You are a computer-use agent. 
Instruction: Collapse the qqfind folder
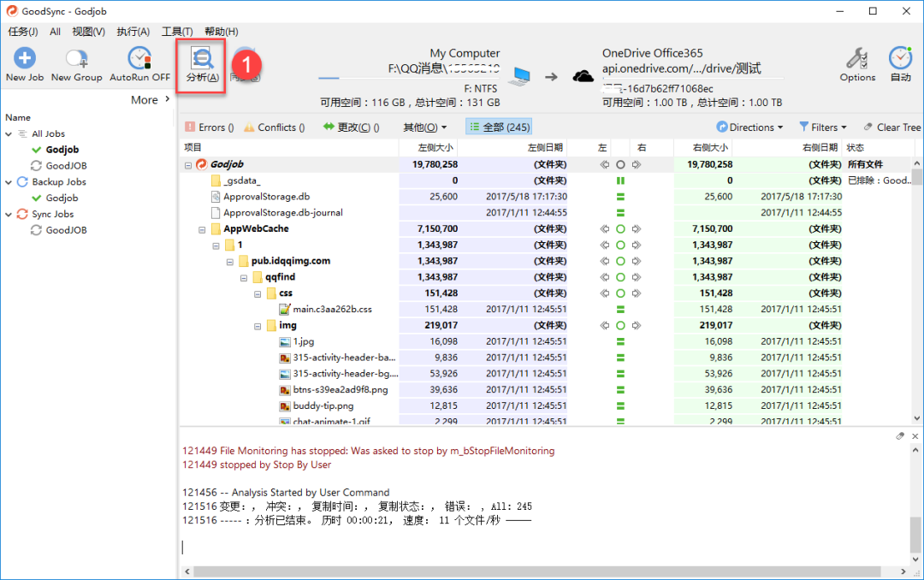tap(244, 278)
